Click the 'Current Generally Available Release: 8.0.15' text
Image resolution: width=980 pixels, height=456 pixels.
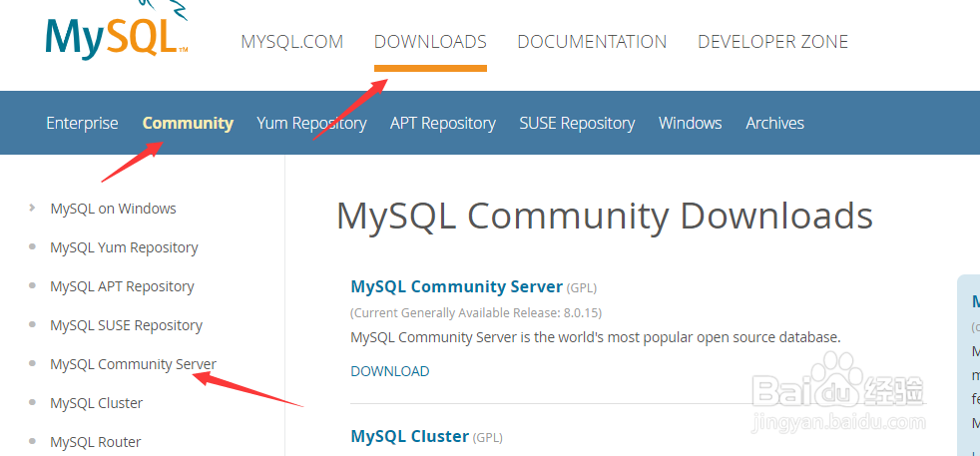(x=476, y=312)
